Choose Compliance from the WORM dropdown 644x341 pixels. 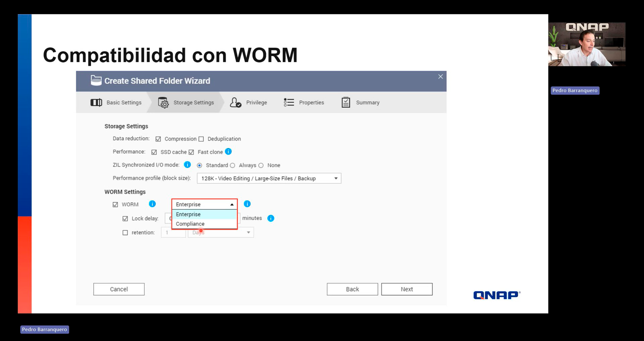(190, 224)
